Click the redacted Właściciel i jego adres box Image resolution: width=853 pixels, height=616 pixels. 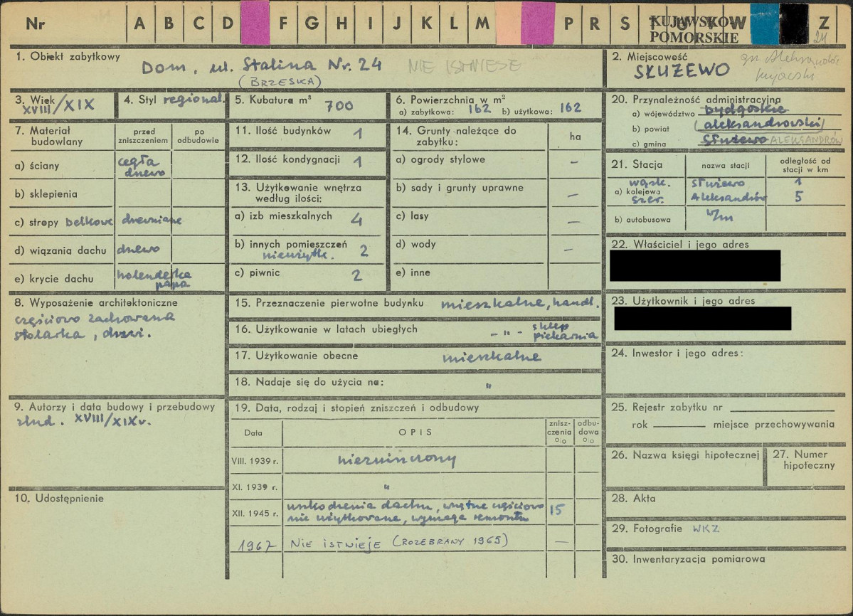click(x=694, y=265)
